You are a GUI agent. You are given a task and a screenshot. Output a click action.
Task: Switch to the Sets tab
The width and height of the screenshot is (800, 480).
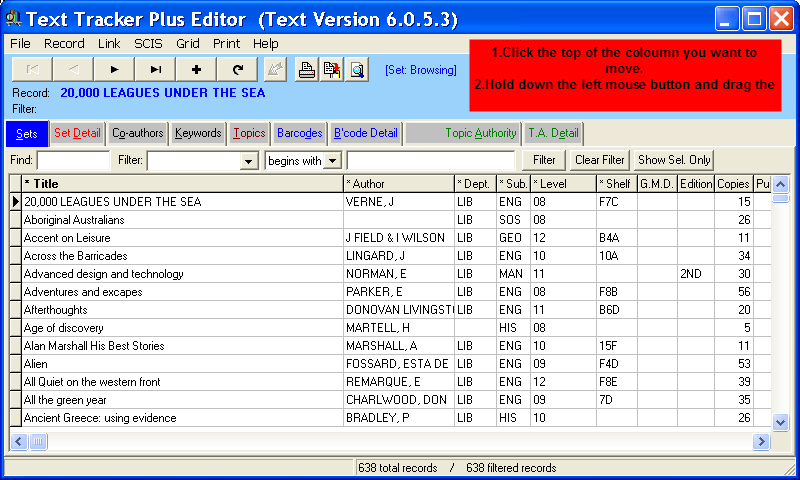[27, 134]
